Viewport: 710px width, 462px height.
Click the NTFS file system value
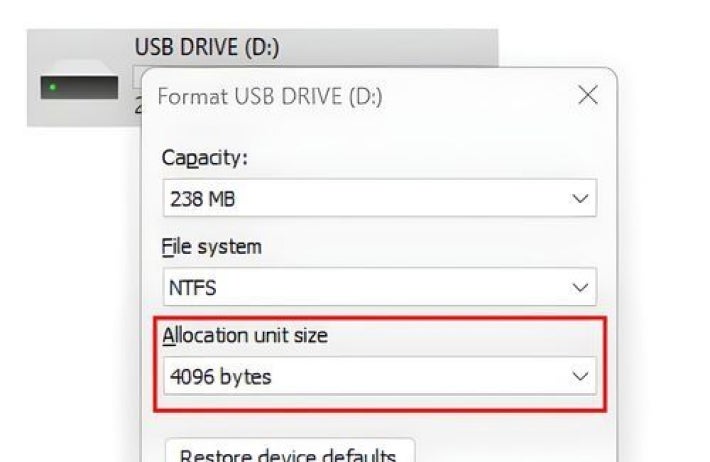(x=192, y=288)
